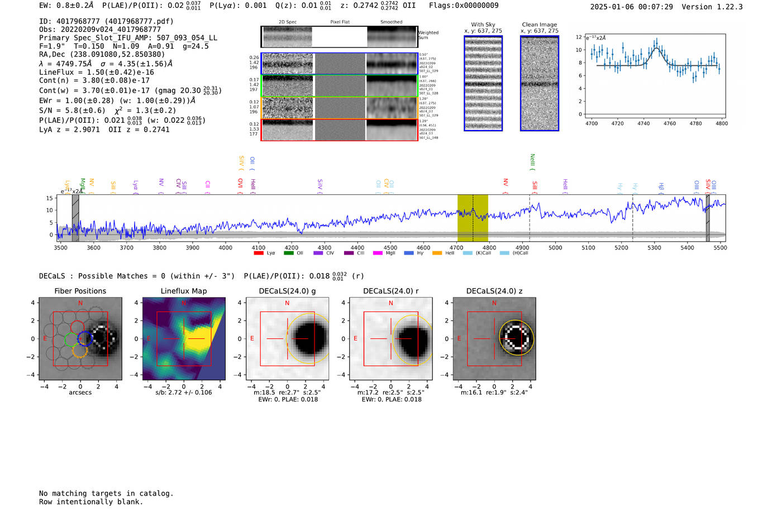Select the orange-bordered fiber spectrum row

339,108
